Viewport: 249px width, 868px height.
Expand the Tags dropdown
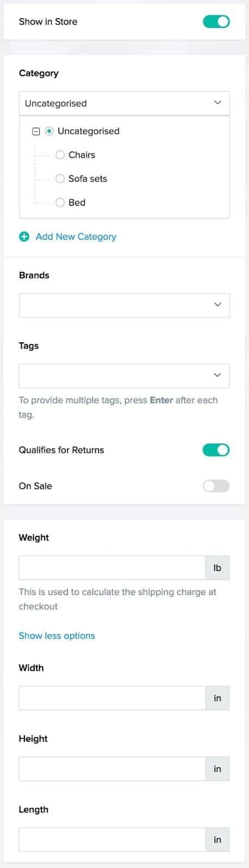[x=124, y=375]
